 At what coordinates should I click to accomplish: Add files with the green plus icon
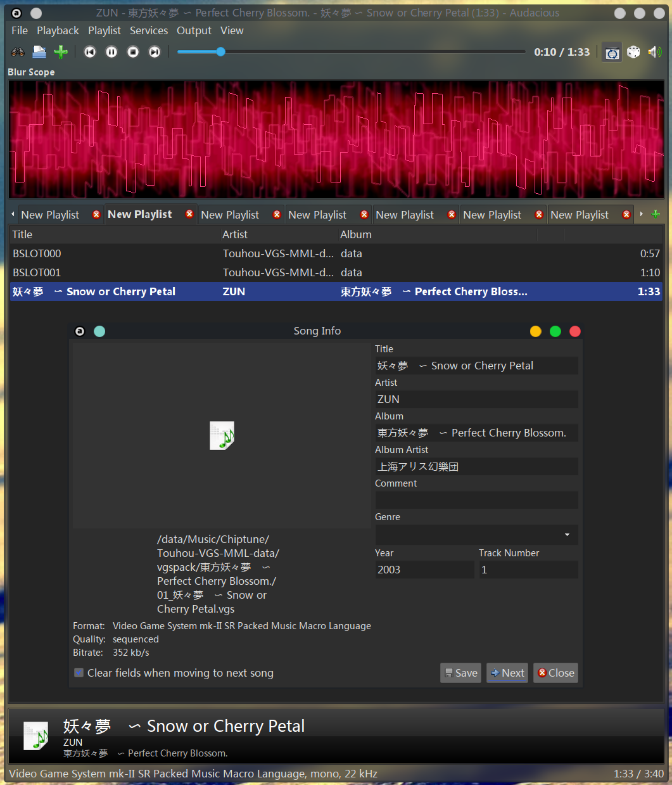61,52
